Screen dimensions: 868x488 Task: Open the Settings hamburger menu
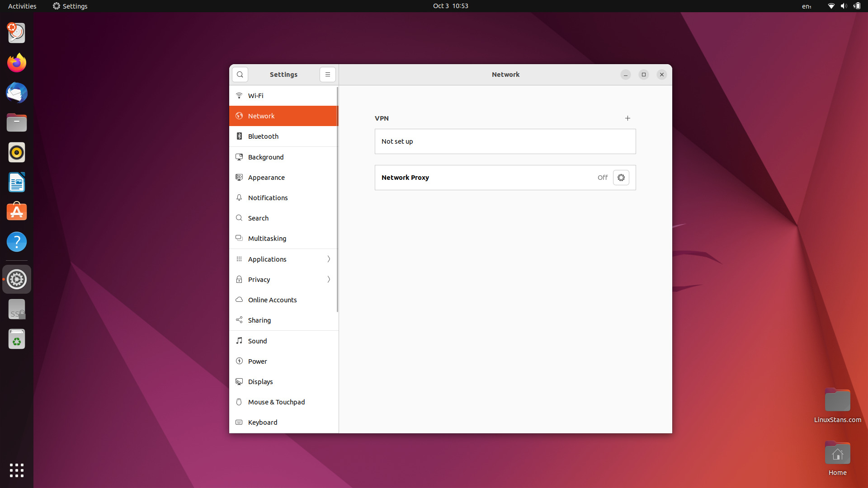point(328,75)
